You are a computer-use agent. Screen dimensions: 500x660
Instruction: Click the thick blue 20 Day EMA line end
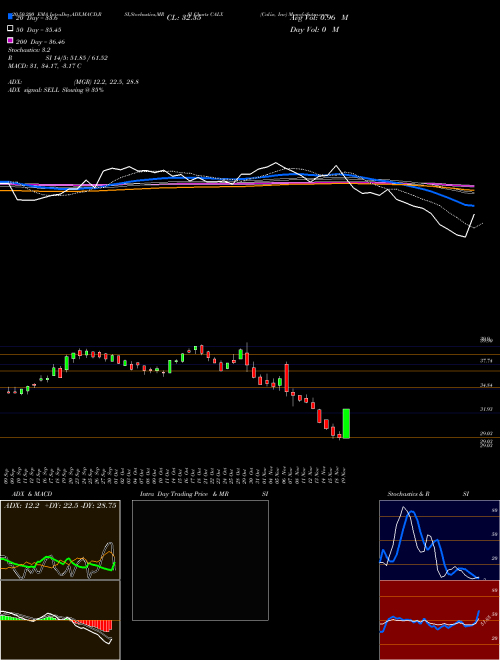[x=472, y=206]
